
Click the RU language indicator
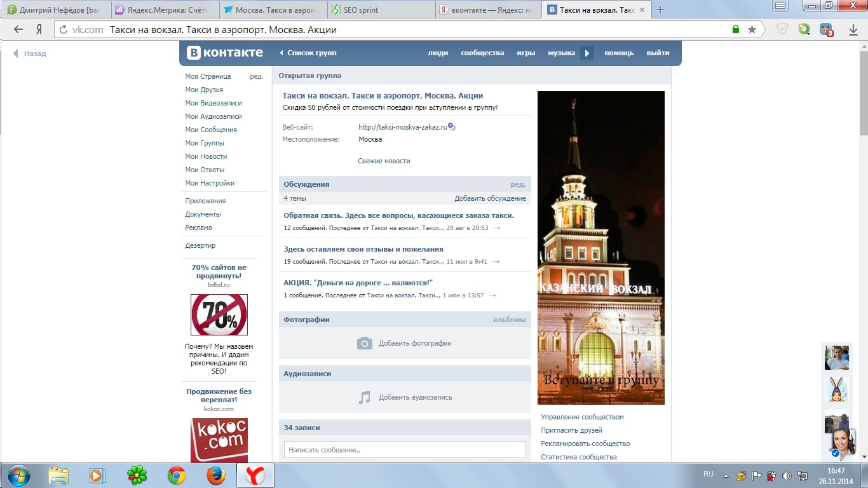tap(709, 474)
